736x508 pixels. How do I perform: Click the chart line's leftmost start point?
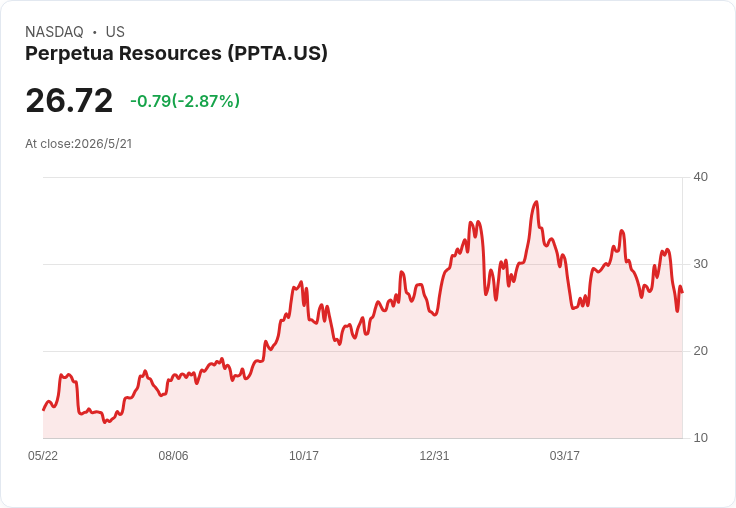pos(44,410)
